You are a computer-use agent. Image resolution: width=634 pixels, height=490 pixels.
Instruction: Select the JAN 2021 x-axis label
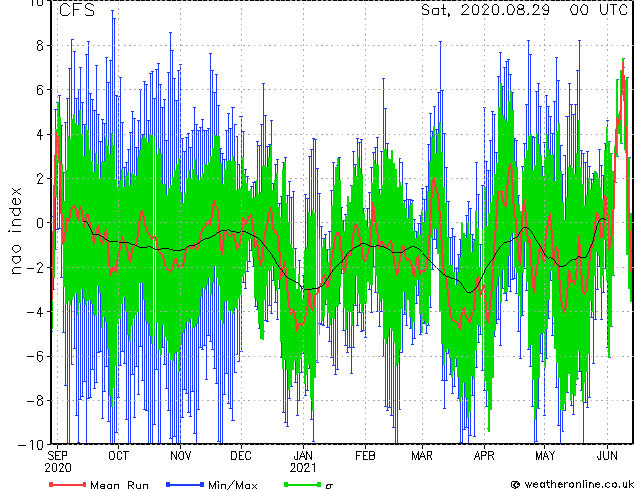pos(303,462)
